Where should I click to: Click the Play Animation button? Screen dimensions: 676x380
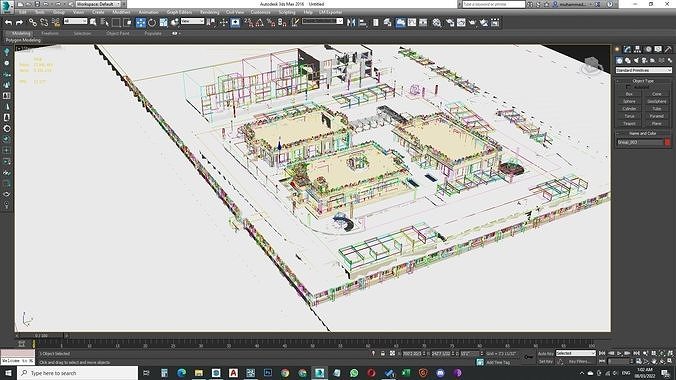(619, 353)
